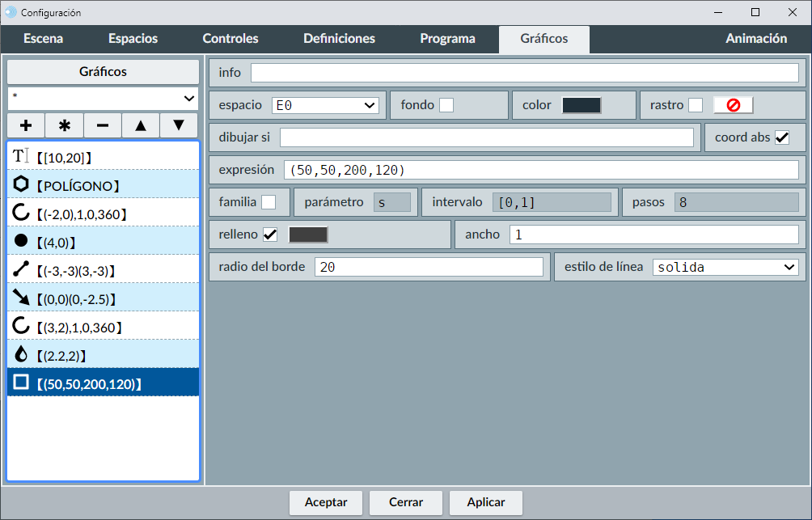Move graphic up with up arrow

tap(141, 125)
